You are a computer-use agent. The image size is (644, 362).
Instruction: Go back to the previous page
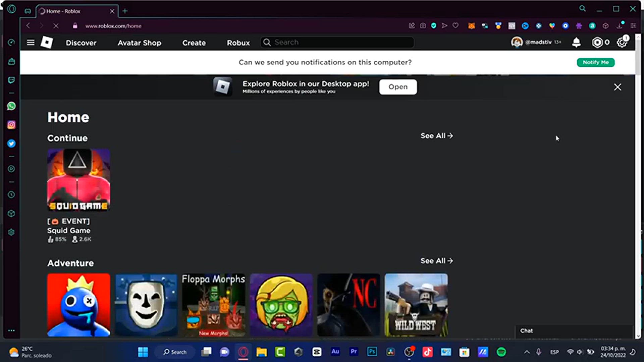[x=29, y=26]
